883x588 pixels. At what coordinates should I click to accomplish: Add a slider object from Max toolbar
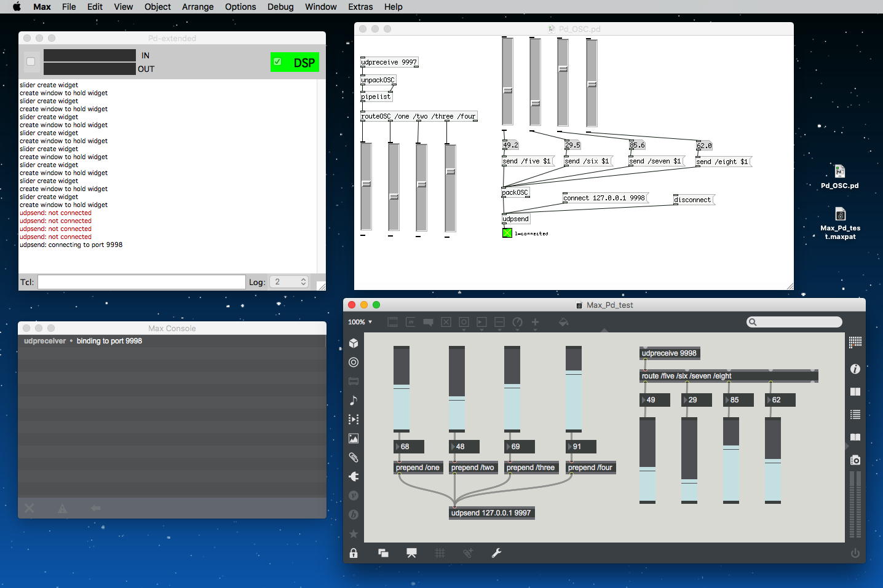coord(500,322)
